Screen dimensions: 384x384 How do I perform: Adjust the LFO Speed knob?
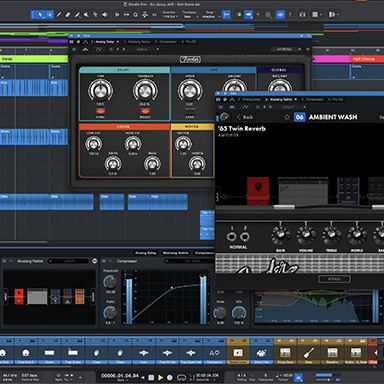[190, 90]
